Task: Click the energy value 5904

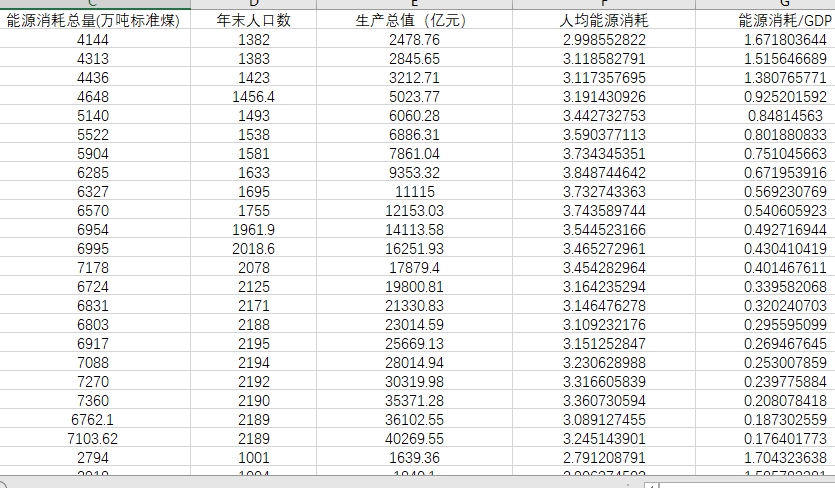Action: [x=93, y=153]
